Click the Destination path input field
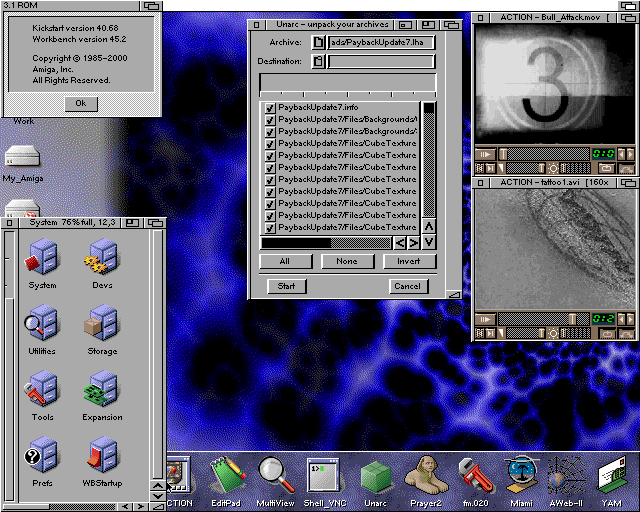This screenshot has height=512, width=640. point(381,62)
